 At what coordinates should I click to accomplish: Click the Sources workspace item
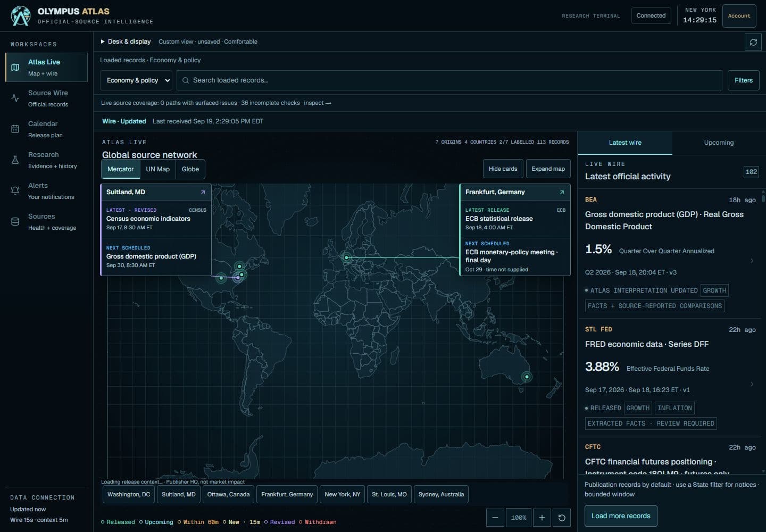click(46, 222)
